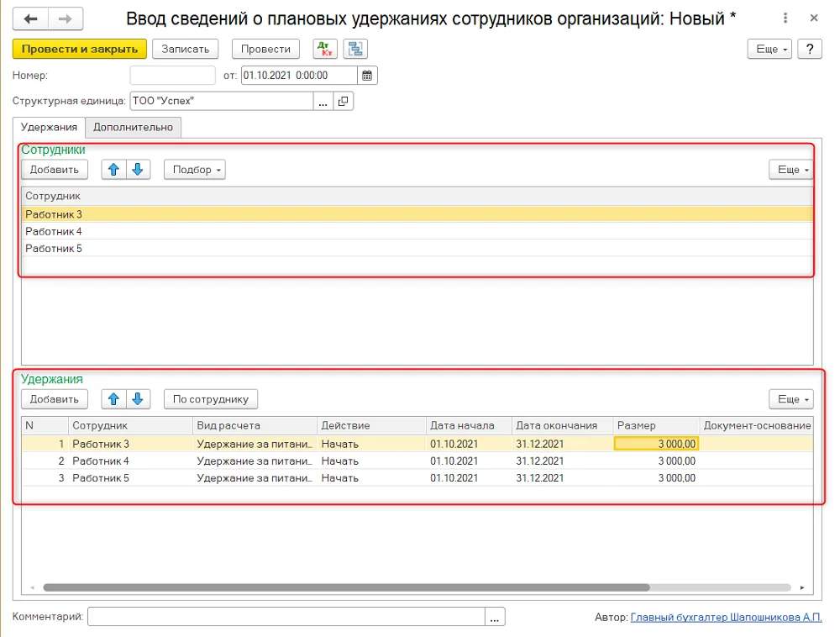The width and height of the screenshot is (840, 637).
Task: Add an employee in the Сотрудники section
Action: [x=54, y=170]
